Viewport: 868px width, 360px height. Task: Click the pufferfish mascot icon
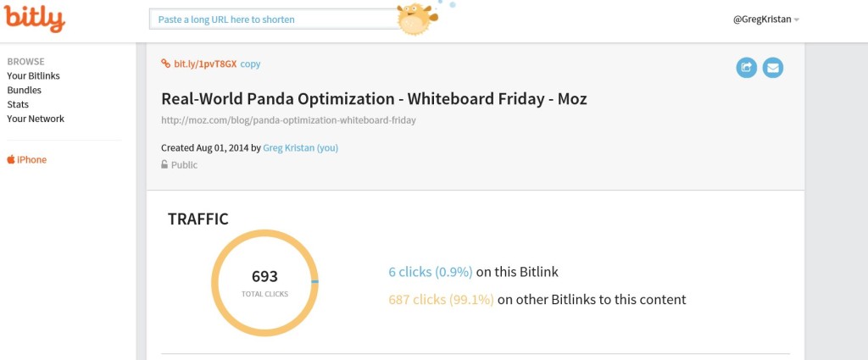click(x=417, y=19)
